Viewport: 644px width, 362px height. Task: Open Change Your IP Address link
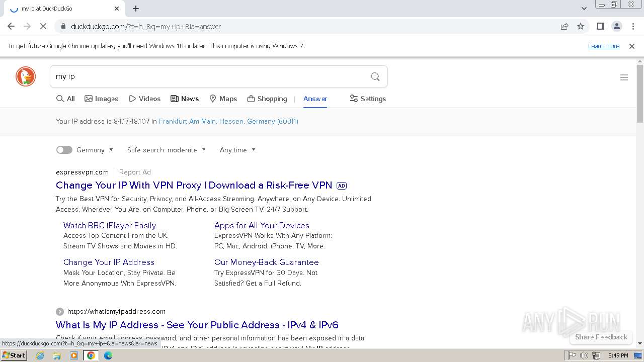tap(109, 262)
